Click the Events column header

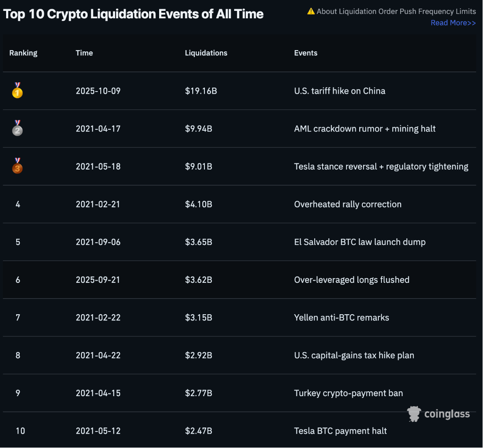306,53
